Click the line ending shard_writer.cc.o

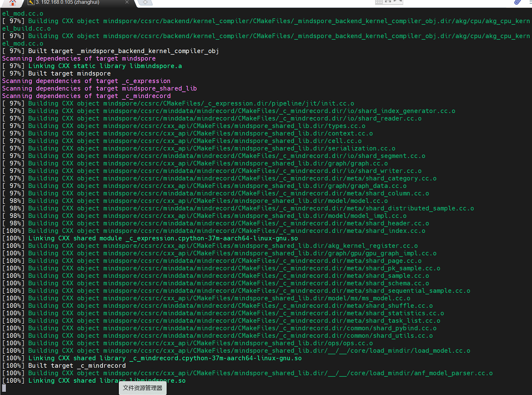(x=212, y=171)
